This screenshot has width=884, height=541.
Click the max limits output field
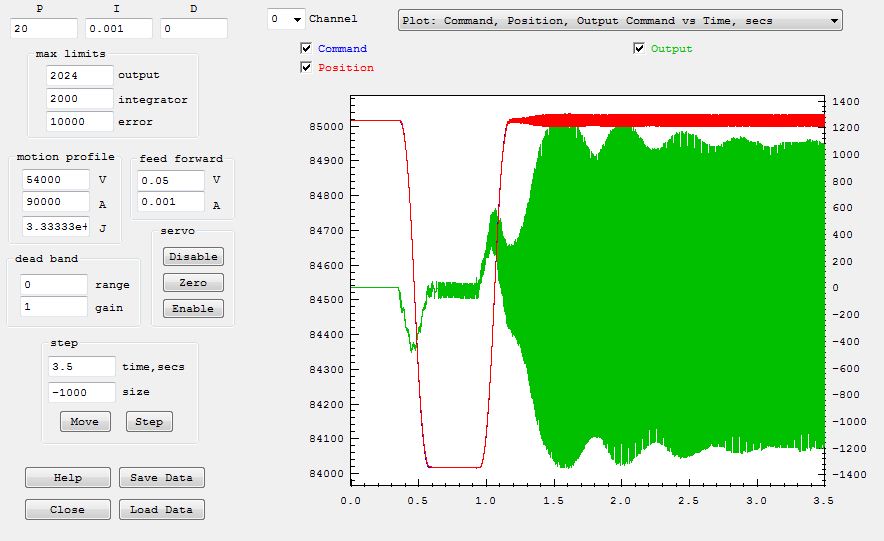pos(80,75)
